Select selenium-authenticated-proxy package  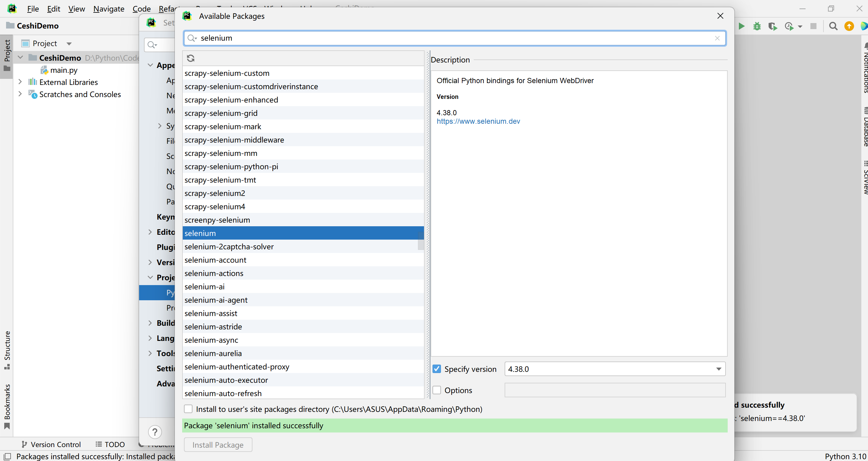click(x=303, y=367)
